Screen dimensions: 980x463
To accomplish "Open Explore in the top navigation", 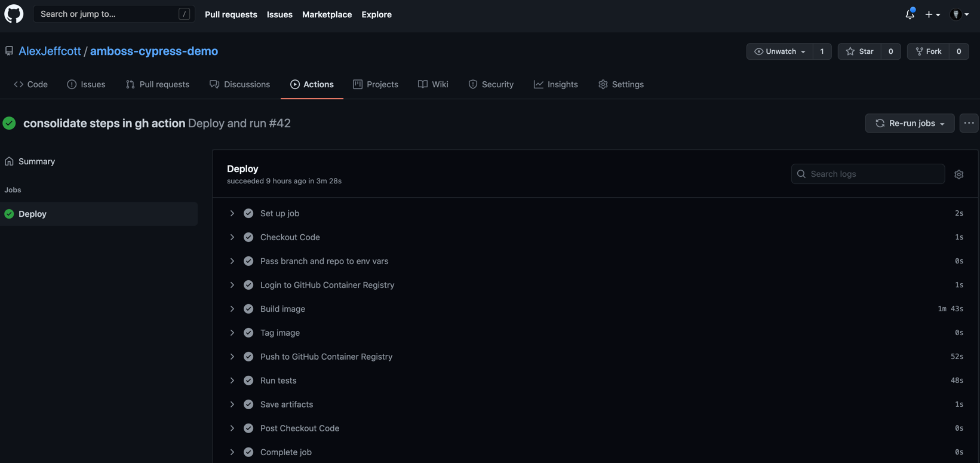I will [376, 14].
